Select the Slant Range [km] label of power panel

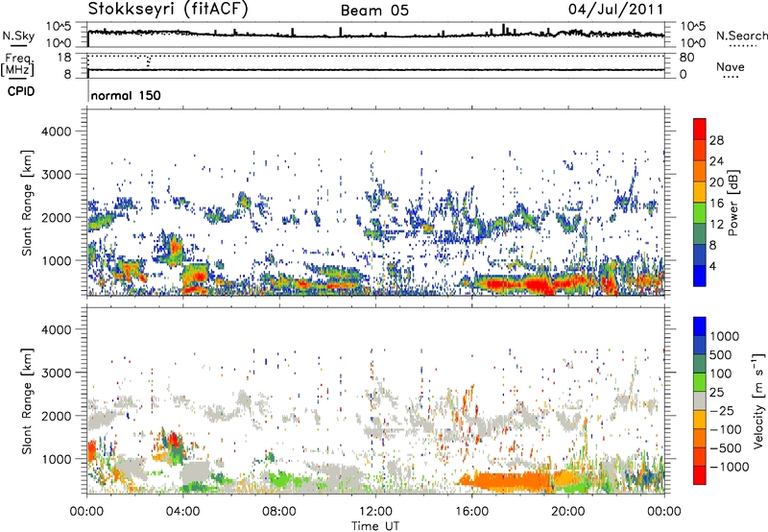tap(27, 203)
